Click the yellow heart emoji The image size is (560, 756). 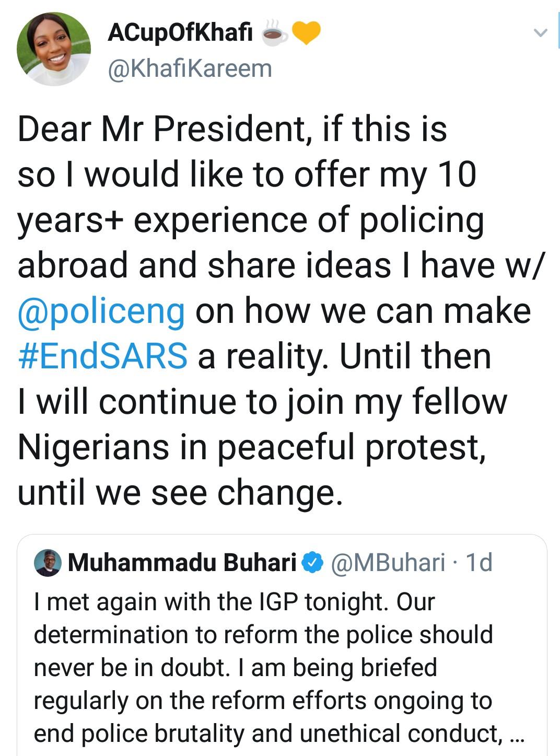click(306, 33)
